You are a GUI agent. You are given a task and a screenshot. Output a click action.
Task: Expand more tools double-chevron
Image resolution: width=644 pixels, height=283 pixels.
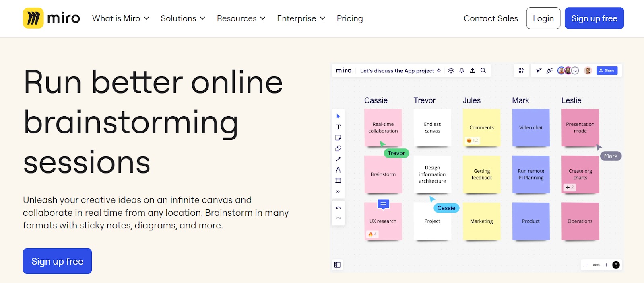[338, 191]
